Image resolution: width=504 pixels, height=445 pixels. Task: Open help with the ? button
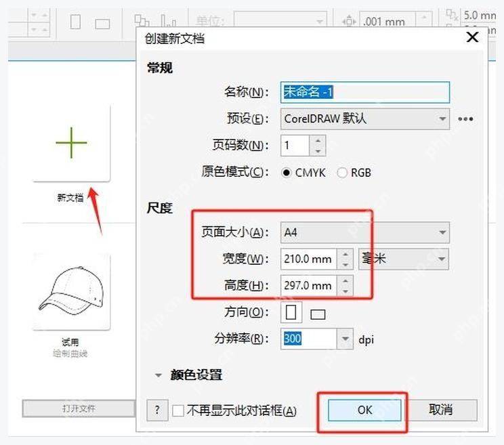point(157,410)
